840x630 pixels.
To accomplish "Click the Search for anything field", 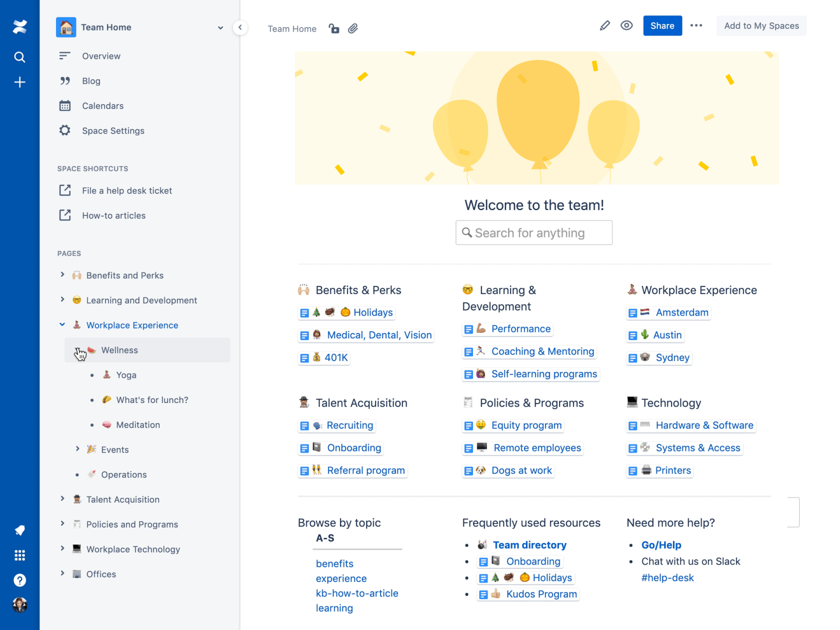I will click(x=534, y=232).
